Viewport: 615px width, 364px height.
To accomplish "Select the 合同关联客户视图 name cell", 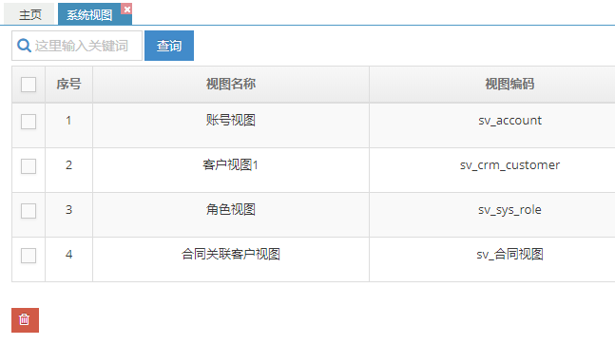I will coord(231,259).
